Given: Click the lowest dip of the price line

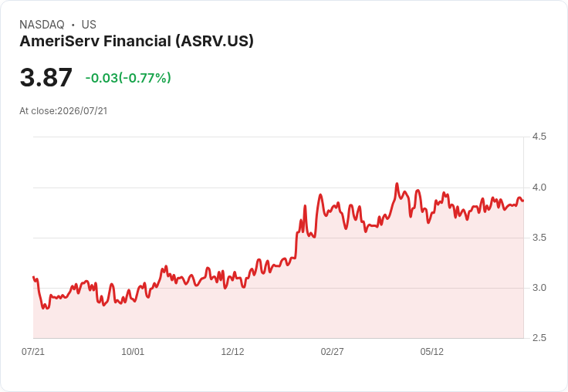Looking at the screenshot, I should point(45,308).
